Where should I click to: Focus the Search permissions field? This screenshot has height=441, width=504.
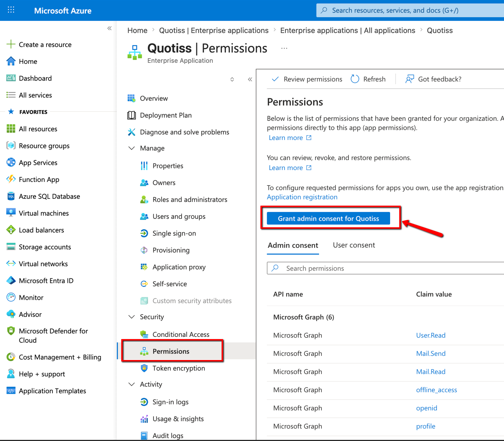coord(385,268)
